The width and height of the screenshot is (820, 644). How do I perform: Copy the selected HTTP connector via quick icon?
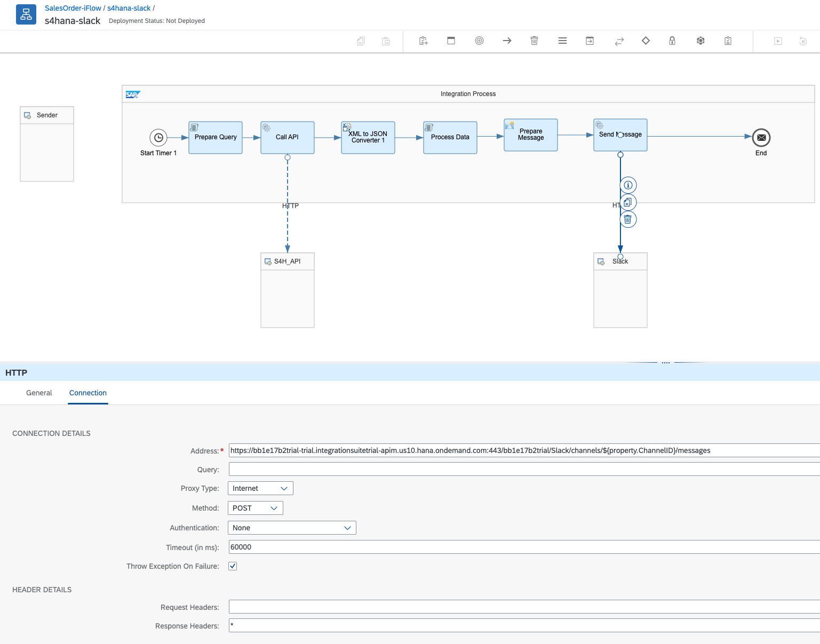pos(628,202)
